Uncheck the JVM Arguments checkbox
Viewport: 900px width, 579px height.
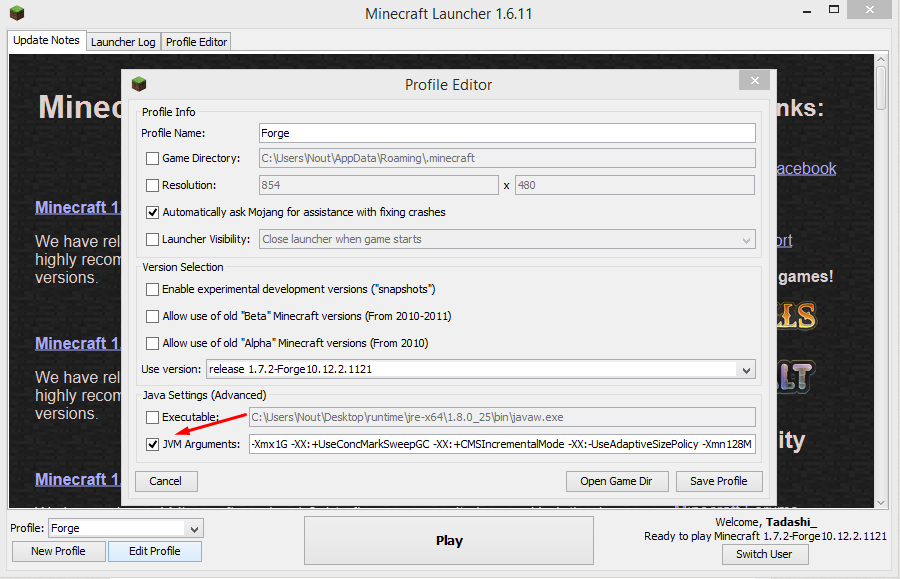152,444
